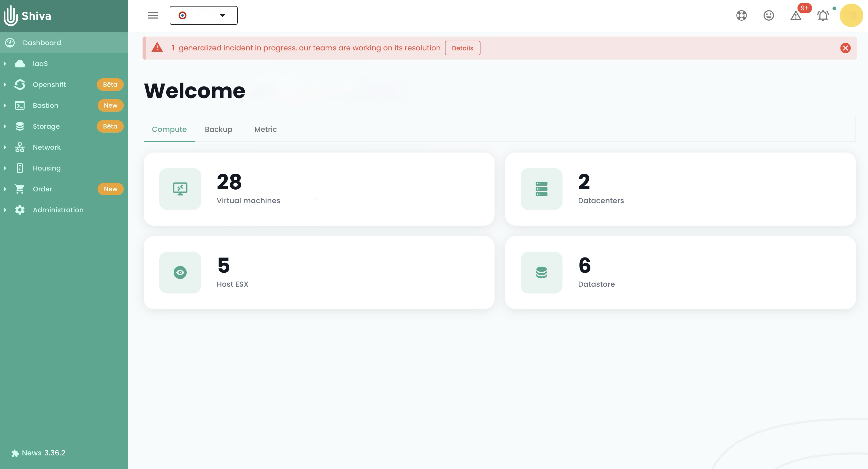The width and height of the screenshot is (868, 469).
Task: Expand the IaaS sidebar section
Action: click(40, 64)
